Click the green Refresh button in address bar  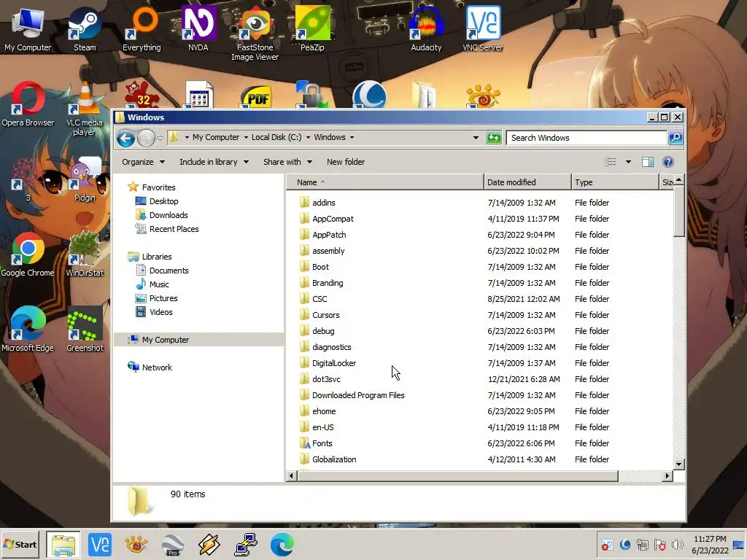click(x=494, y=138)
